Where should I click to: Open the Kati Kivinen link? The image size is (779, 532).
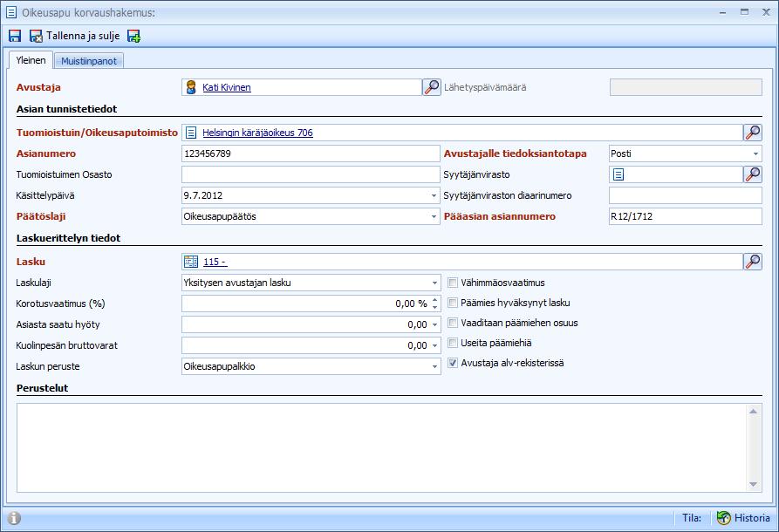[x=227, y=87]
